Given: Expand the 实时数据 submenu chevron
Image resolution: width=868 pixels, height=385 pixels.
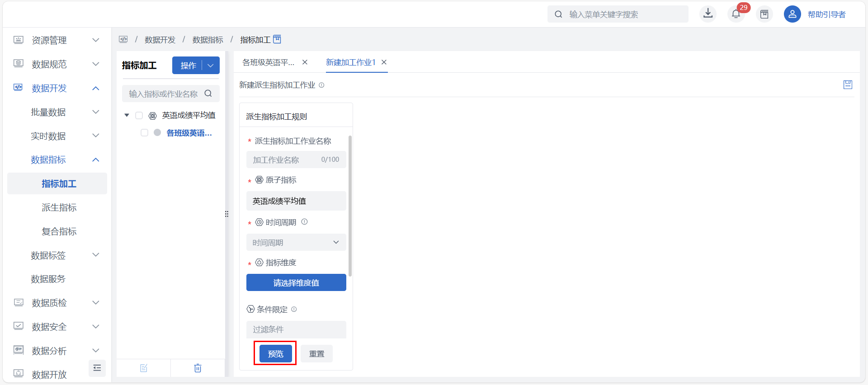Looking at the screenshot, I should (x=96, y=136).
